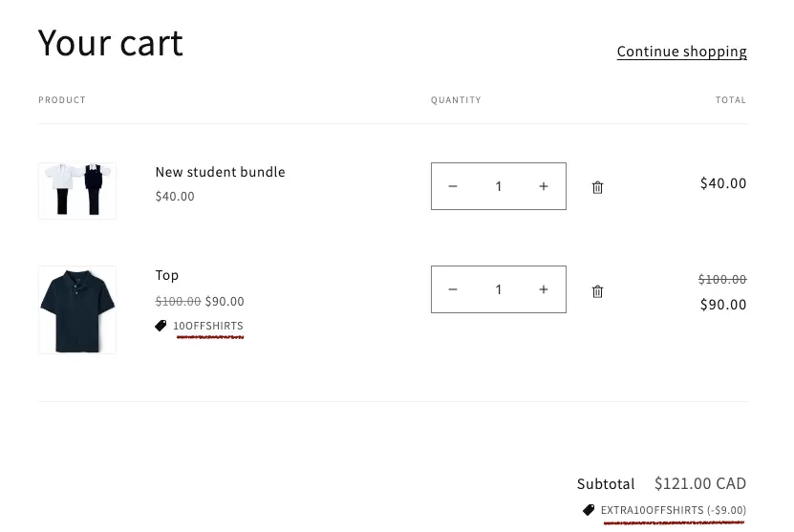Viewport: 794px width, 532px height.
Task: Click the navy polo shirt thumbnail
Action: [77, 309]
